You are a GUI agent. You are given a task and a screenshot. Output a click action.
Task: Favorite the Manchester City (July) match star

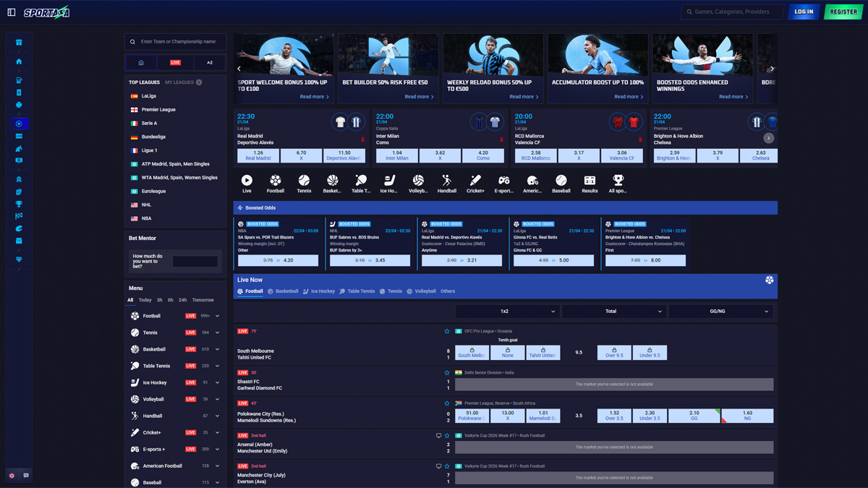pyautogui.click(x=447, y=466)
